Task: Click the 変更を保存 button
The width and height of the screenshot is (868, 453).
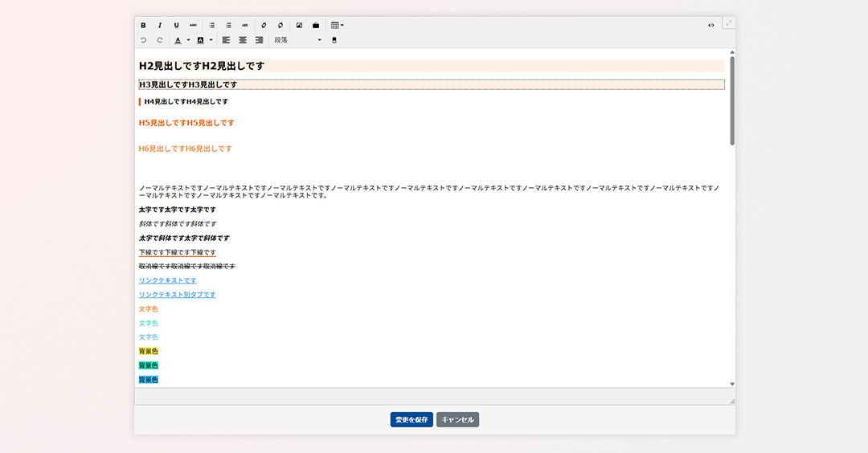Action: [x=411, y=420]
